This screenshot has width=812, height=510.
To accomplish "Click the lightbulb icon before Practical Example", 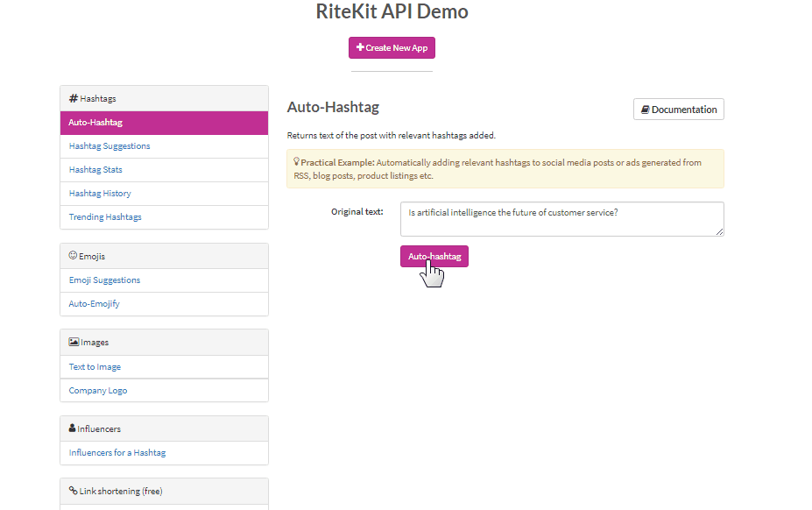I will pos(296,162).
